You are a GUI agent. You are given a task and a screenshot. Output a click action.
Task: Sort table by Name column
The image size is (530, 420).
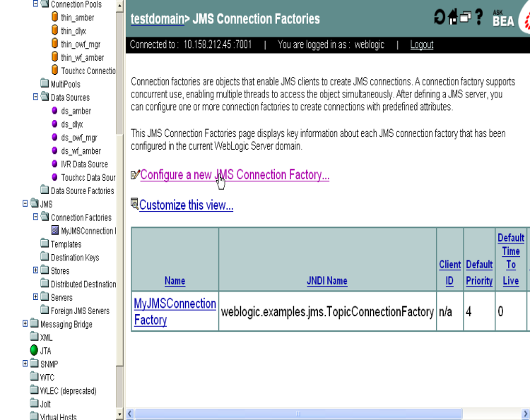(175, 280)
